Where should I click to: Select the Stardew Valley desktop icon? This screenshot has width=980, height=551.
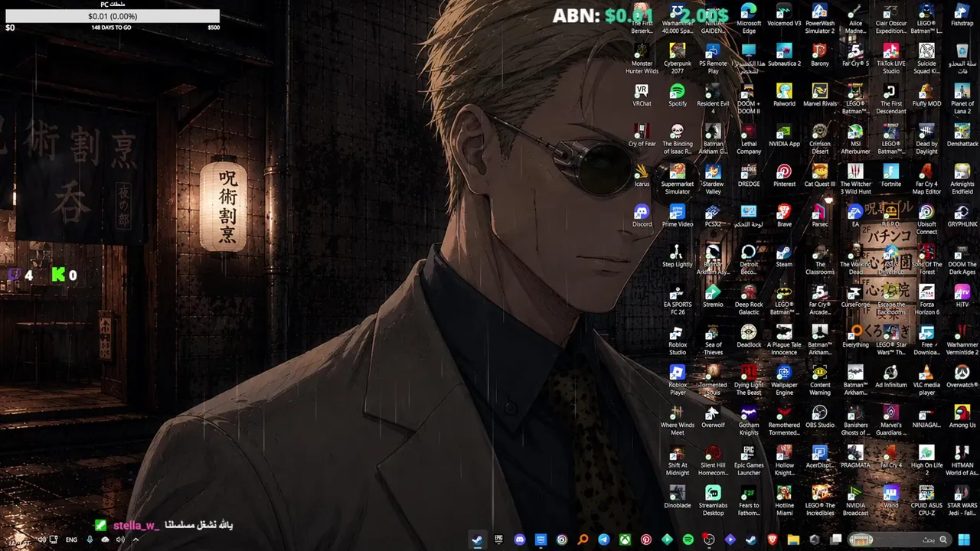click(x=713, y=179)
